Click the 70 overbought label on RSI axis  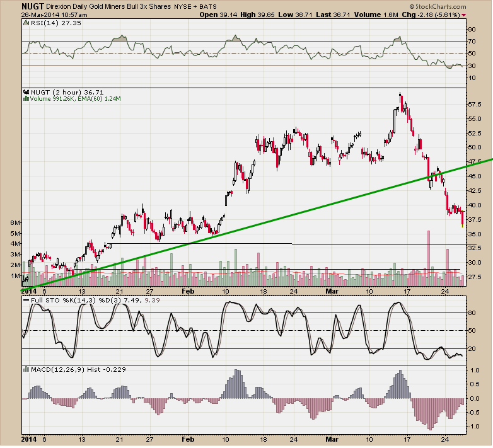point(472,42)
